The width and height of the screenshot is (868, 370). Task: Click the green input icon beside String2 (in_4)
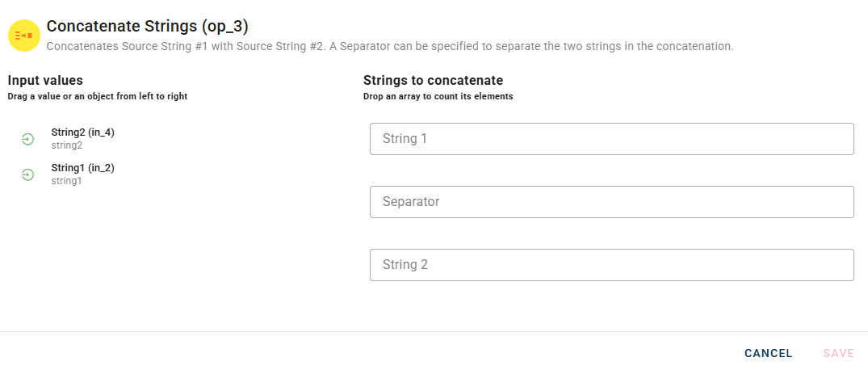(x=27, y=139)
